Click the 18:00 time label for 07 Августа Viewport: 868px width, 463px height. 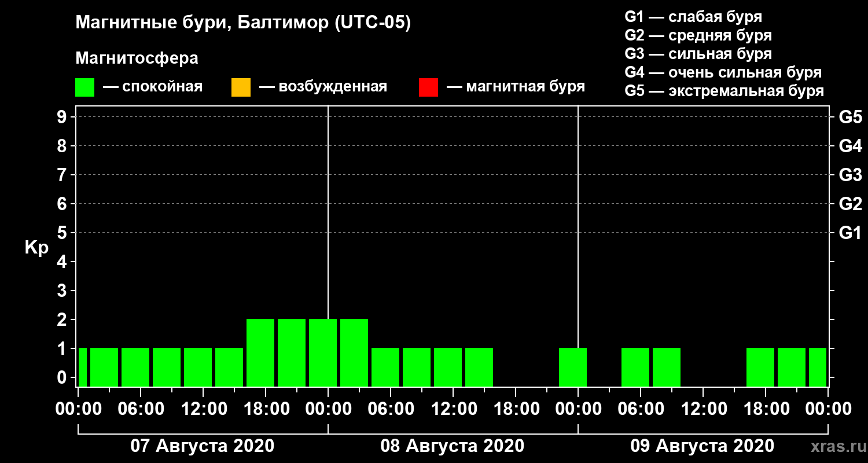tap(266, 409)
